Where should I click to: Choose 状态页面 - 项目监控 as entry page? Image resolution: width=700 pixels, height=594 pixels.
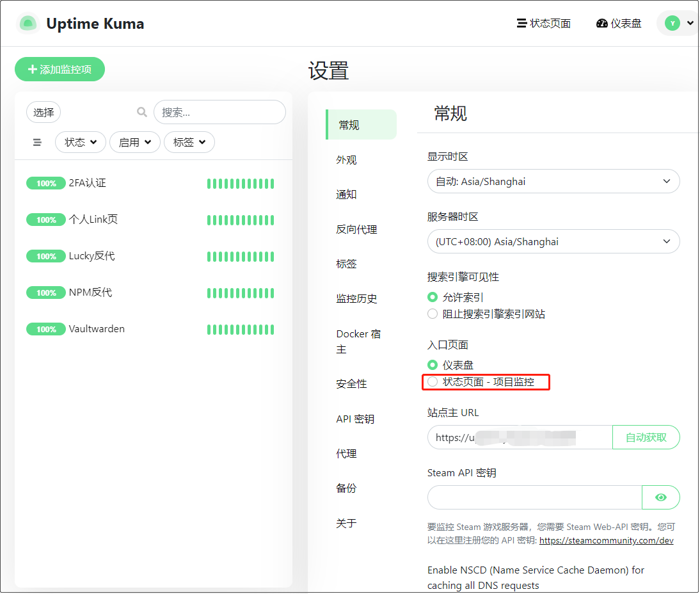coord(433,382)
